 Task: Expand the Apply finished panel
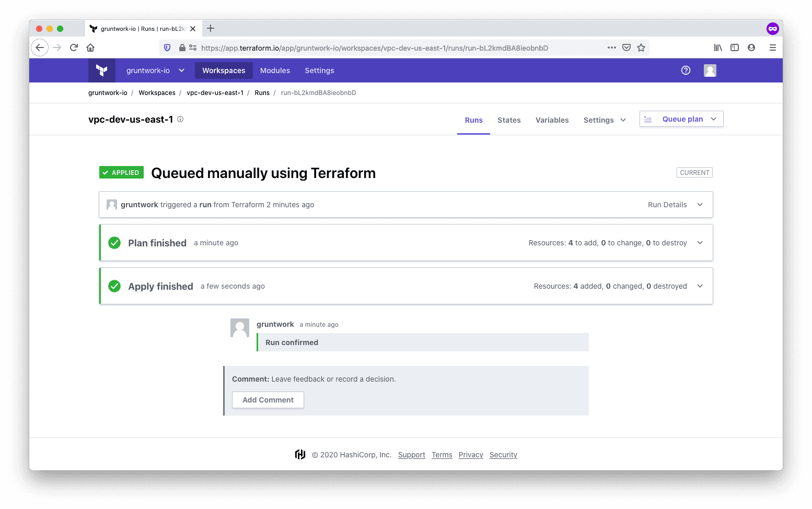point(700,286)
